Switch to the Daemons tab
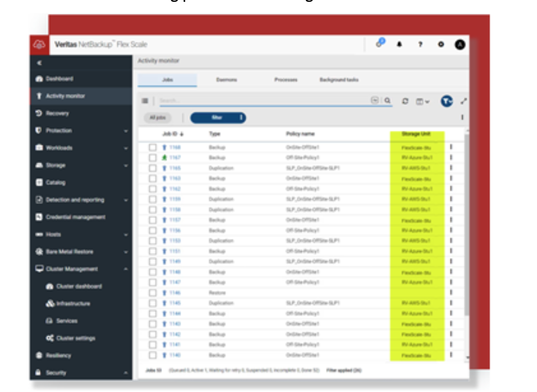The height and width of the screenshot is (392, 537). pos(226,79)
